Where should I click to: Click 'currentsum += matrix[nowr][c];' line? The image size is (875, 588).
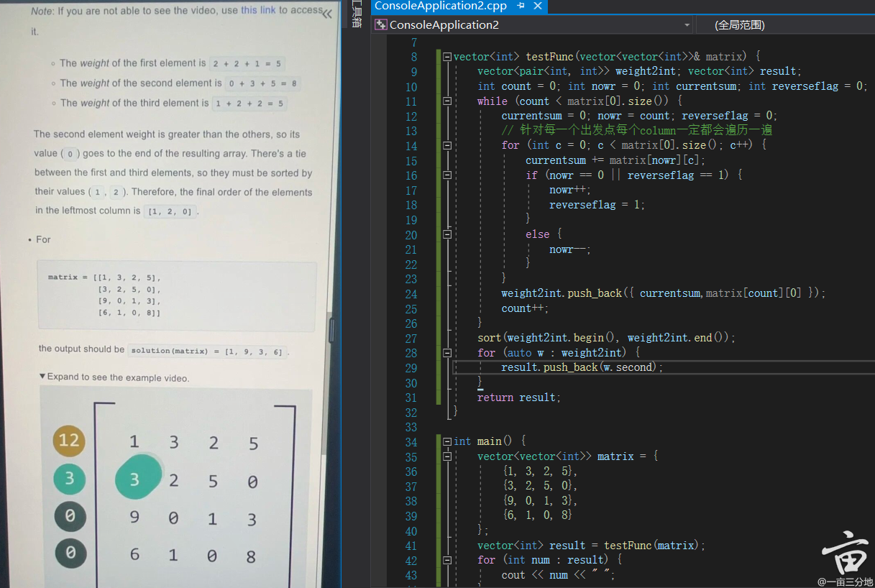[615, 160]
